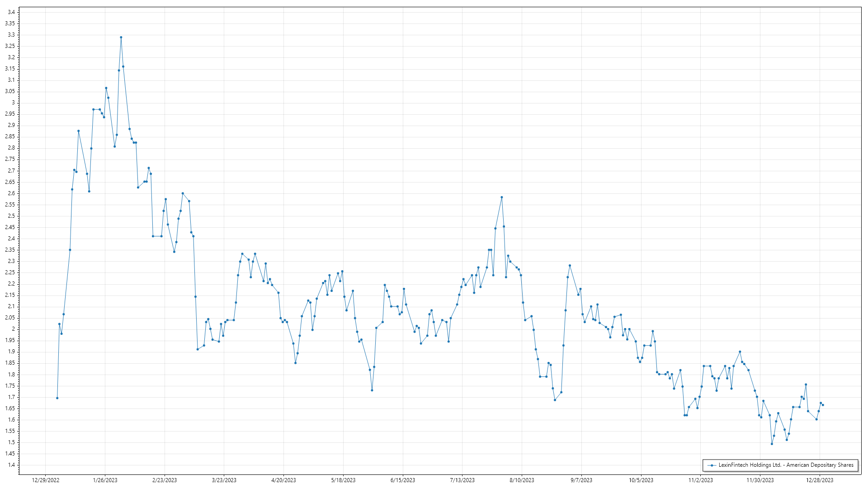Click the 3.4 y-axis label
The image size is (868, 488).
point(11,12)
